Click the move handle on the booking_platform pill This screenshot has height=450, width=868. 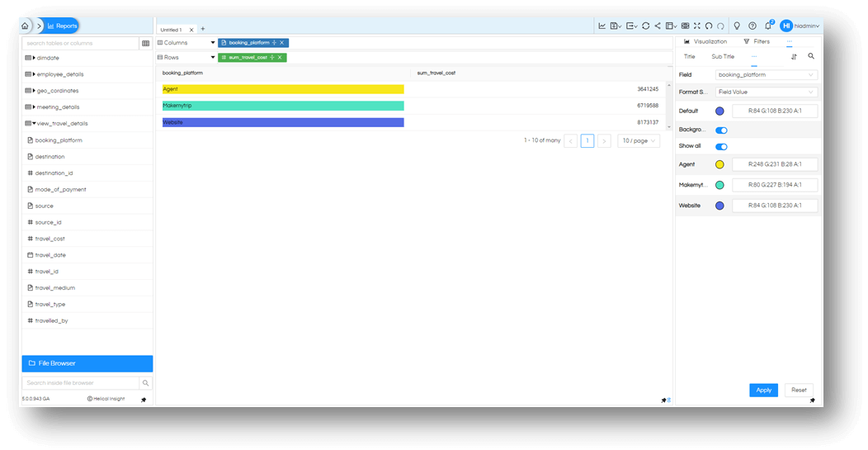pos(274,43)
